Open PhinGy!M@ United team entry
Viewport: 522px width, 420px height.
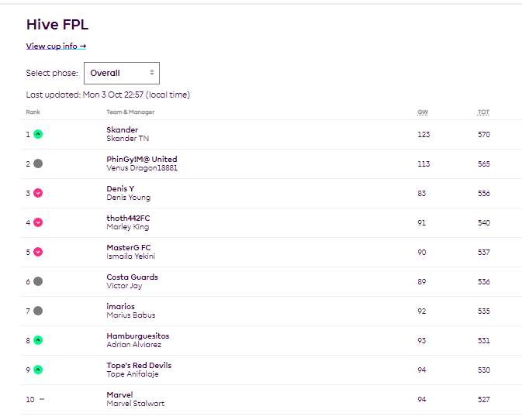(141, 159)
